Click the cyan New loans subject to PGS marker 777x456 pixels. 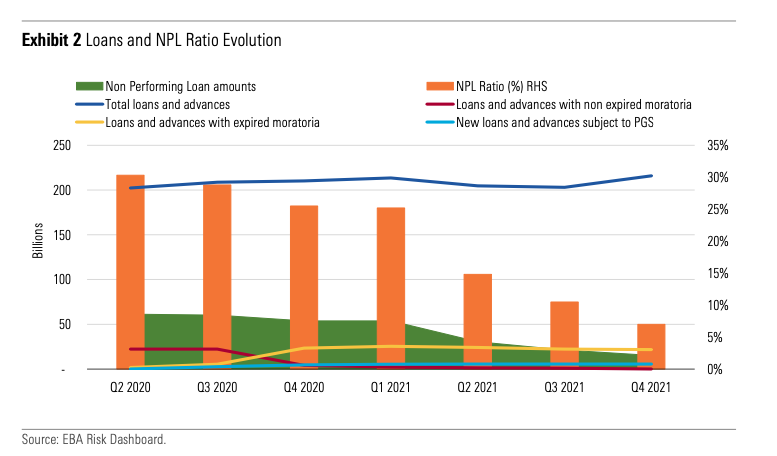pos(437,121)
